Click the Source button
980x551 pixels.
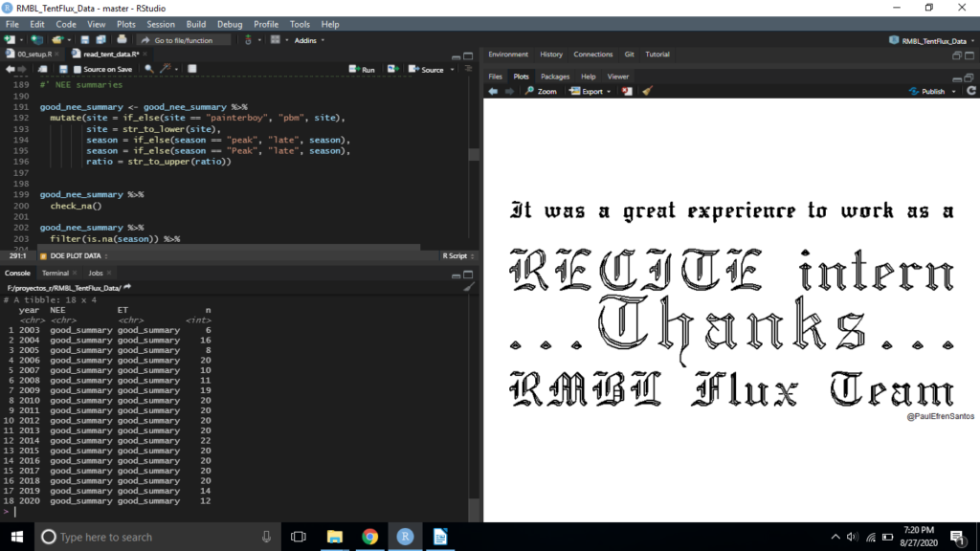426,69
